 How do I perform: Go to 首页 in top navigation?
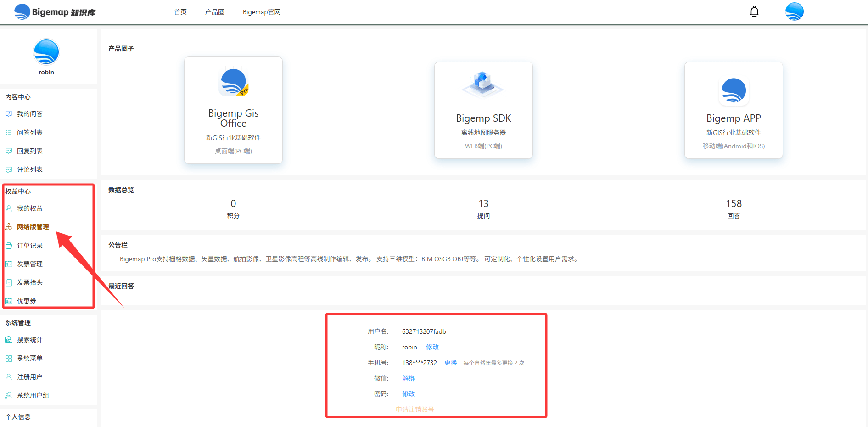tap(180, 12)
